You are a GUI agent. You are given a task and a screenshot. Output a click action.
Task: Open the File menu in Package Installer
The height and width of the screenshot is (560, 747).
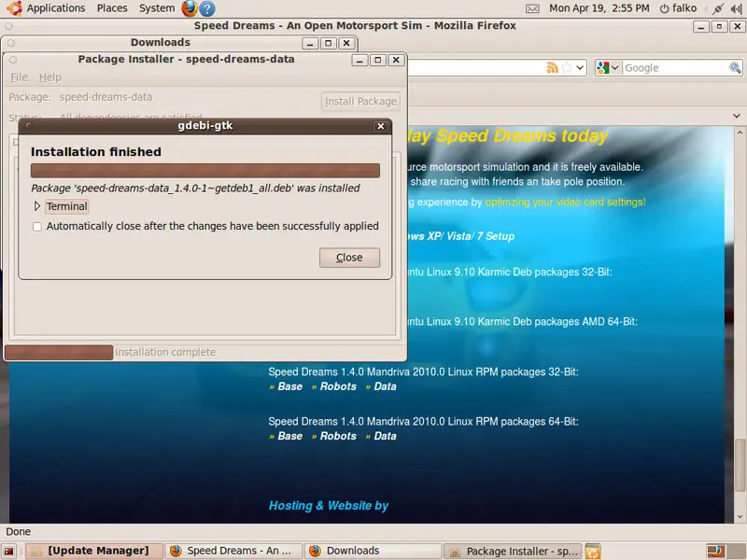click(x=19, y=77)
